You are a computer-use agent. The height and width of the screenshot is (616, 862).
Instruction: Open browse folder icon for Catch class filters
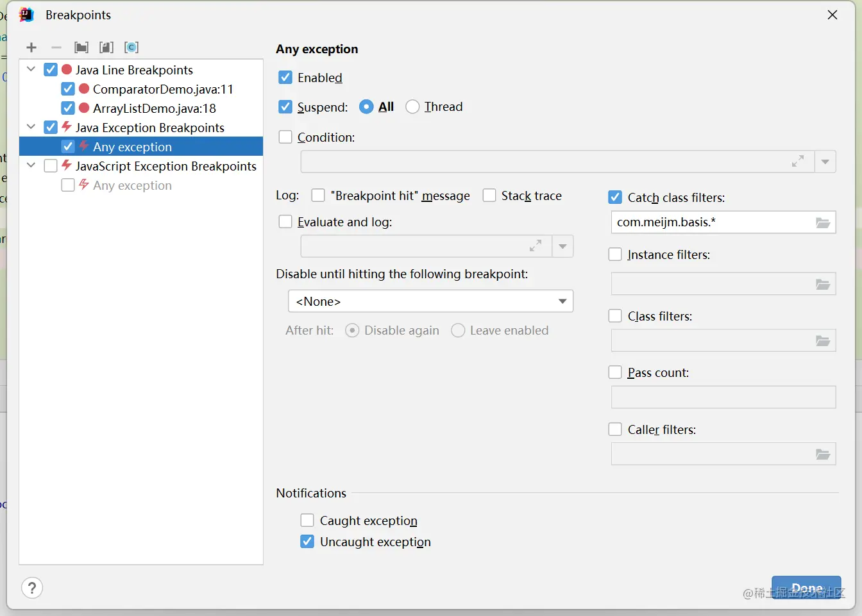click(x=823, y=222)
